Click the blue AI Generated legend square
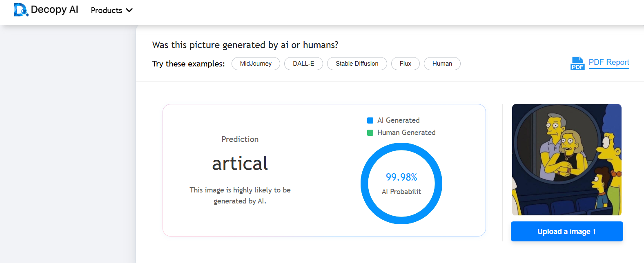Screen dimensions: 644x263 370,120
